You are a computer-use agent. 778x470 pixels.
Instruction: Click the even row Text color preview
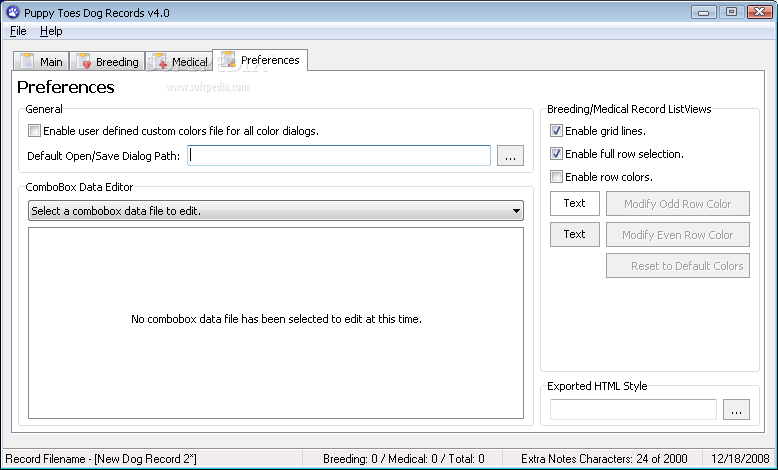575,234
